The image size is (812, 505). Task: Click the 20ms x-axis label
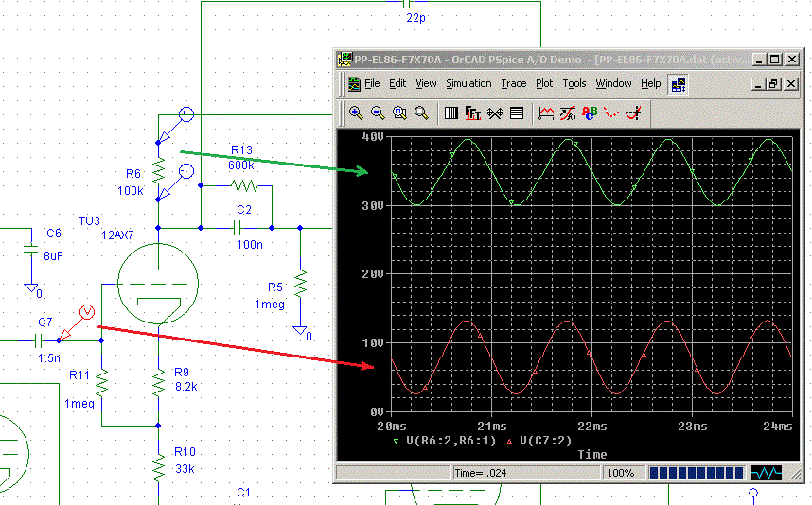click(392, 427)
